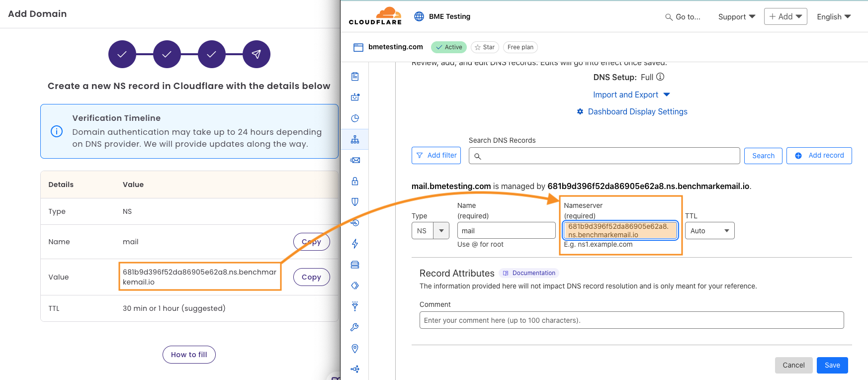Viewport: 868px width, 380px height.
Task: Click the gear icon of Dashboard Display Settings
Action: (580, 111)
